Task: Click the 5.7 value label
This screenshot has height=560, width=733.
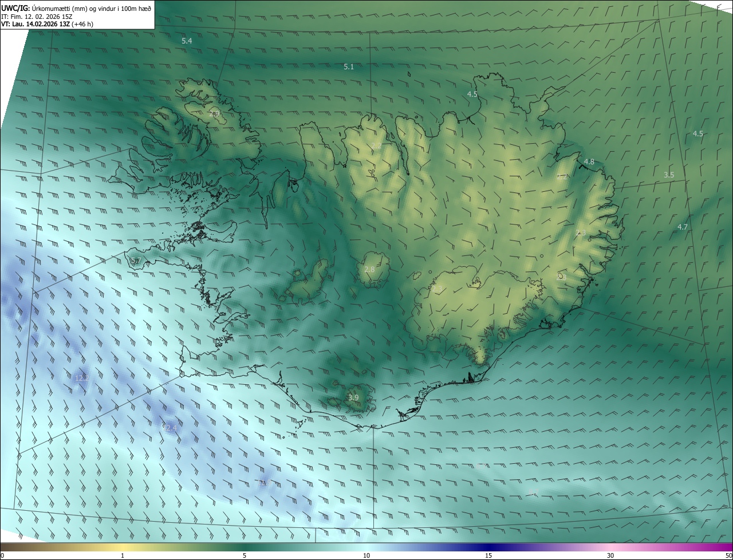Action: (136, 261)
